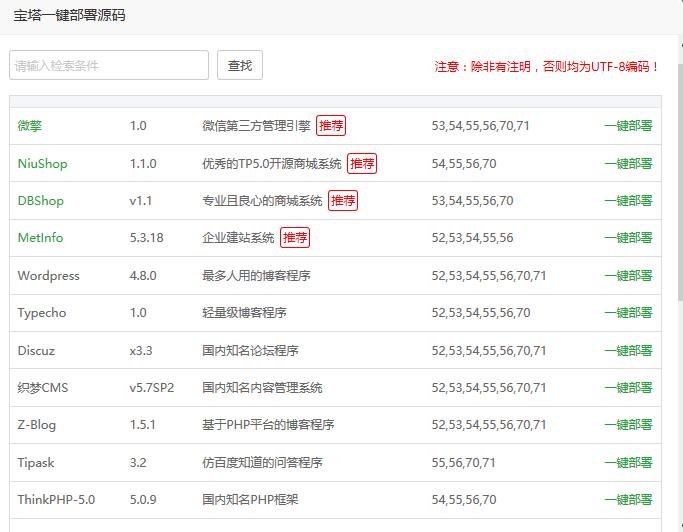The height and width of the screenshot is (532, 683).
Task: Open the 微擎 name link
Action: pyautogui.click(x=30, y=126)
